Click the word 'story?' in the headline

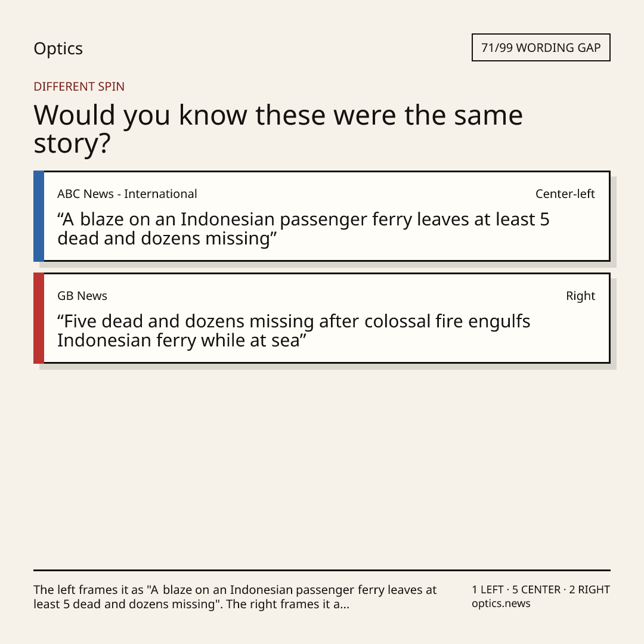72,143
